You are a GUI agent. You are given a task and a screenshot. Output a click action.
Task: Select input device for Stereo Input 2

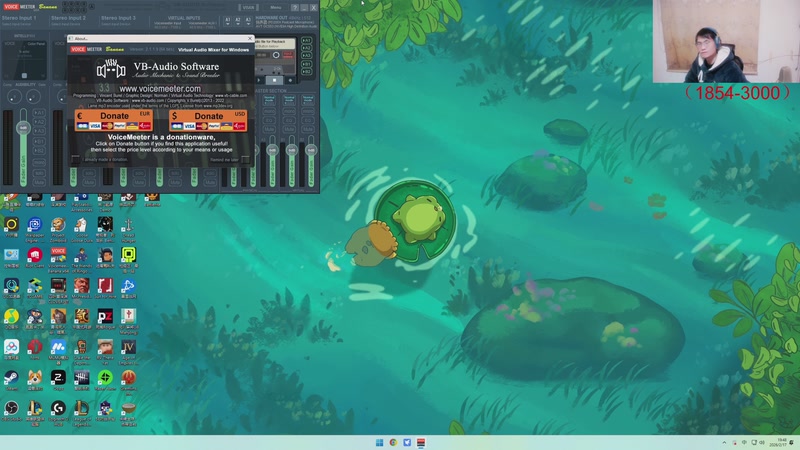click(68, 24)
